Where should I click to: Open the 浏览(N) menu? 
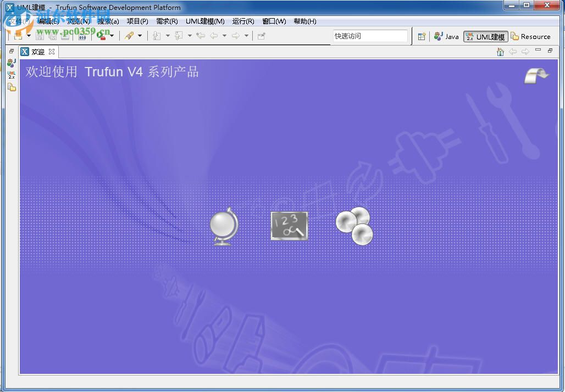[x=79, y=21]
